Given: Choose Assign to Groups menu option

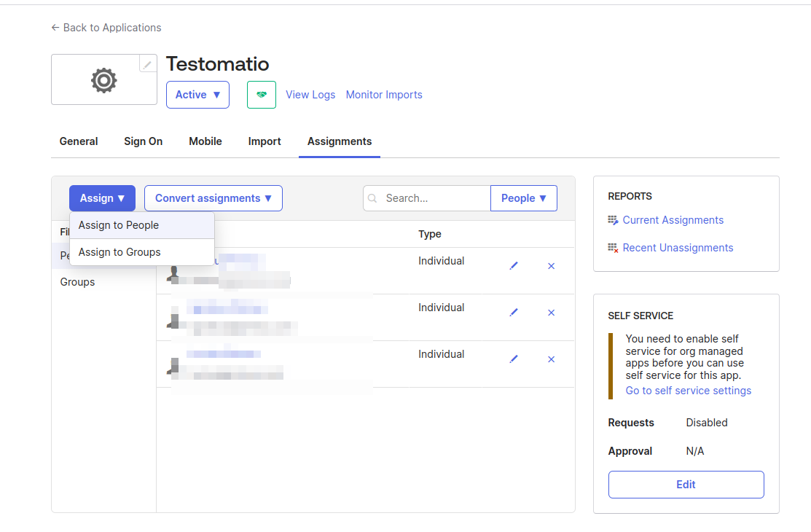Looking at the screenshot, I should (120, 252).
